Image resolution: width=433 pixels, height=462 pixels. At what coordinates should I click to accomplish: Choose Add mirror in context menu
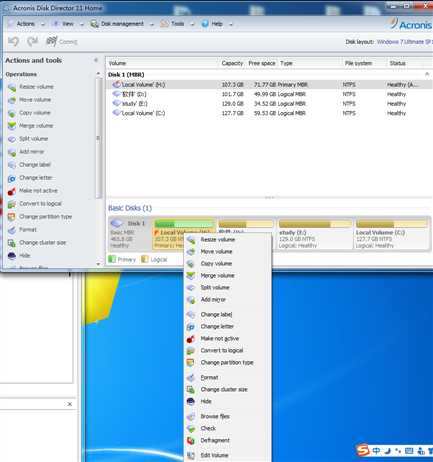coord(228,300)
